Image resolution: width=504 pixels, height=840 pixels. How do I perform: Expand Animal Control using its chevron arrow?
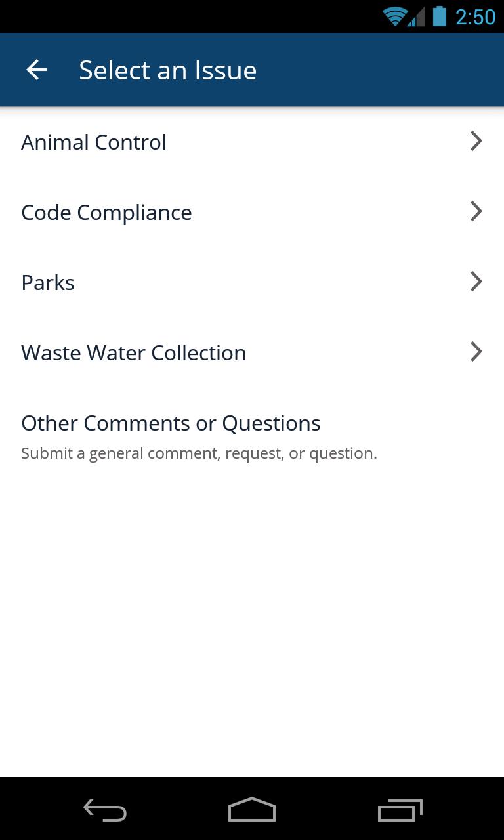click(476, 141)
